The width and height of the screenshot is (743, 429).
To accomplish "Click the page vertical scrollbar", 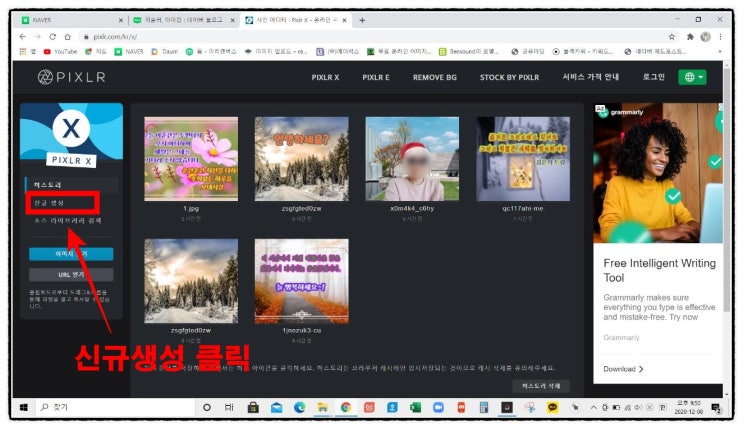I will [x=727, y=190].
